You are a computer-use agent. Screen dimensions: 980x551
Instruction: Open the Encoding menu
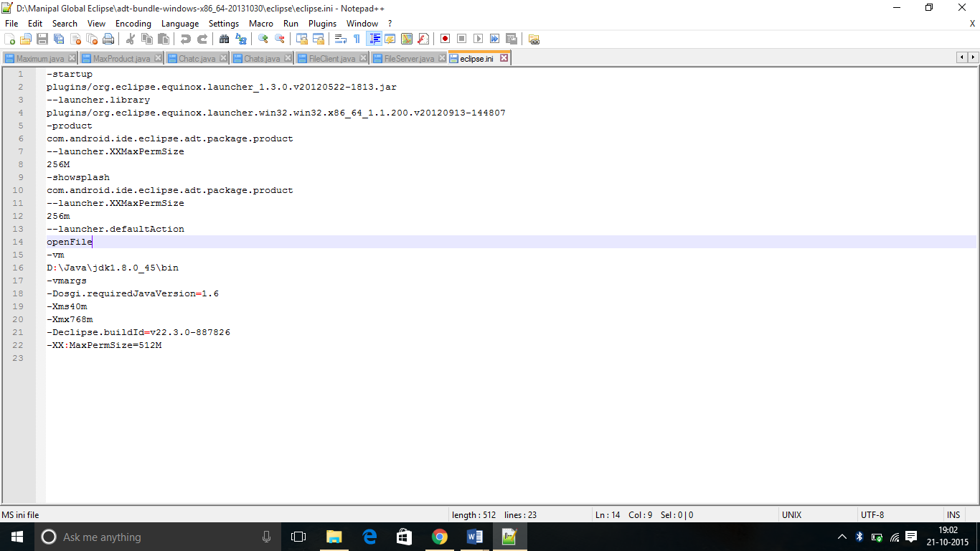tap(133, 24)
